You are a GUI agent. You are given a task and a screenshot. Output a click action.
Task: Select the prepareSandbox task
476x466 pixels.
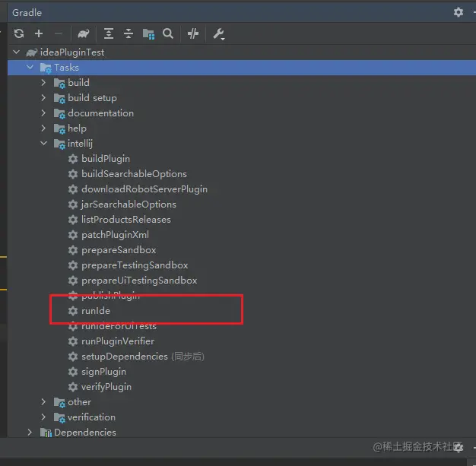pos(119,250)
